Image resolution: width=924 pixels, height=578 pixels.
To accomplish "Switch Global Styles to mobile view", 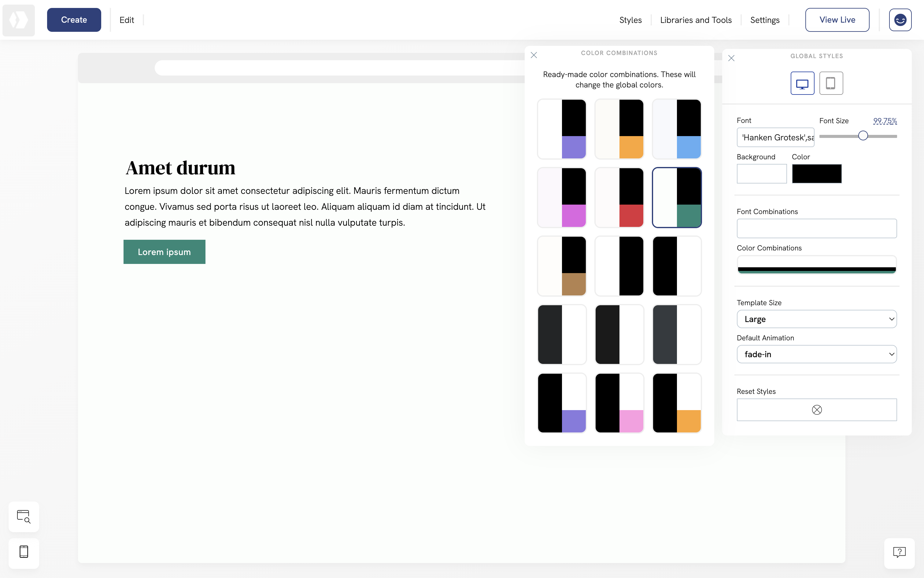I will point(831,83).
